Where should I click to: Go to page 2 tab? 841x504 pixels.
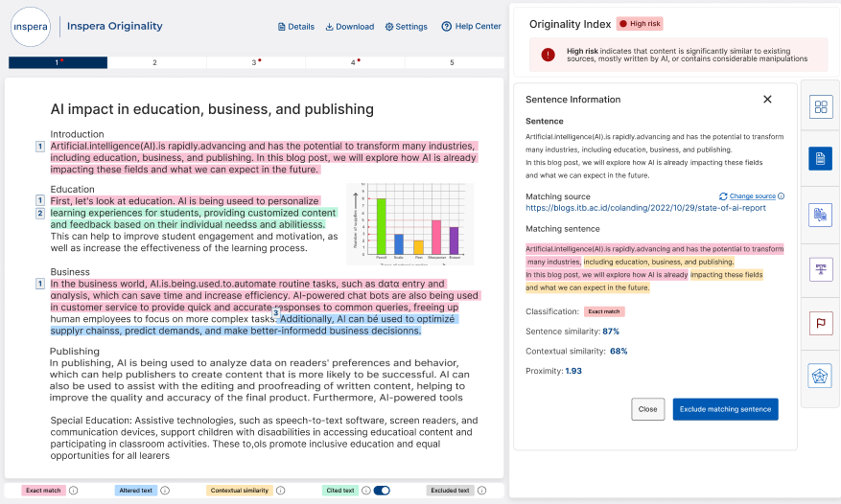click(155, 62)
